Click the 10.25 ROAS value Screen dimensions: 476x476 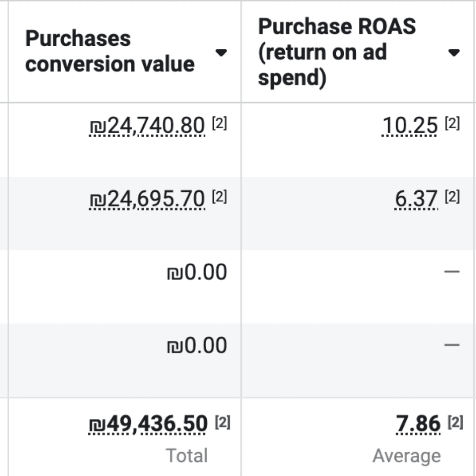click(x=410, y=126)
